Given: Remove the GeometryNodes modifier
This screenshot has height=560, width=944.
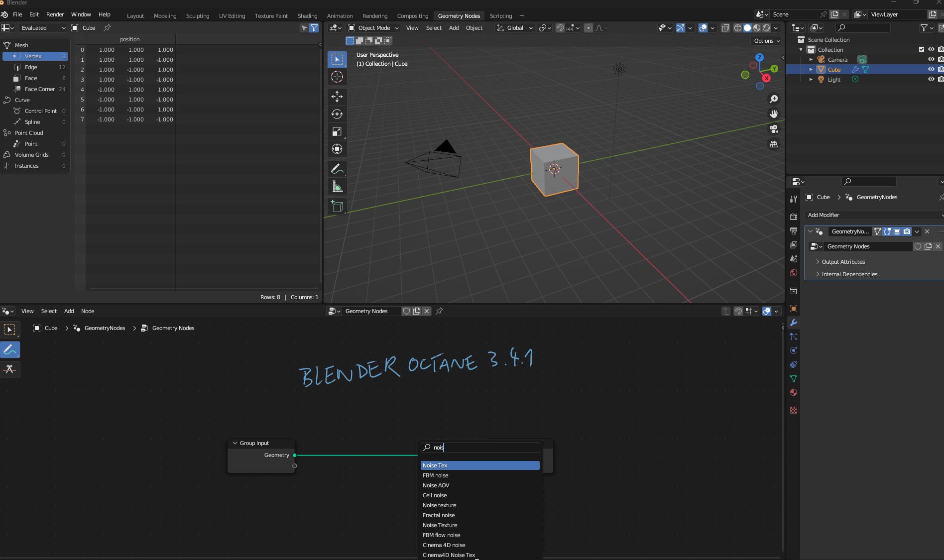Looking at the screenshot, I should [x=927, y=231].
